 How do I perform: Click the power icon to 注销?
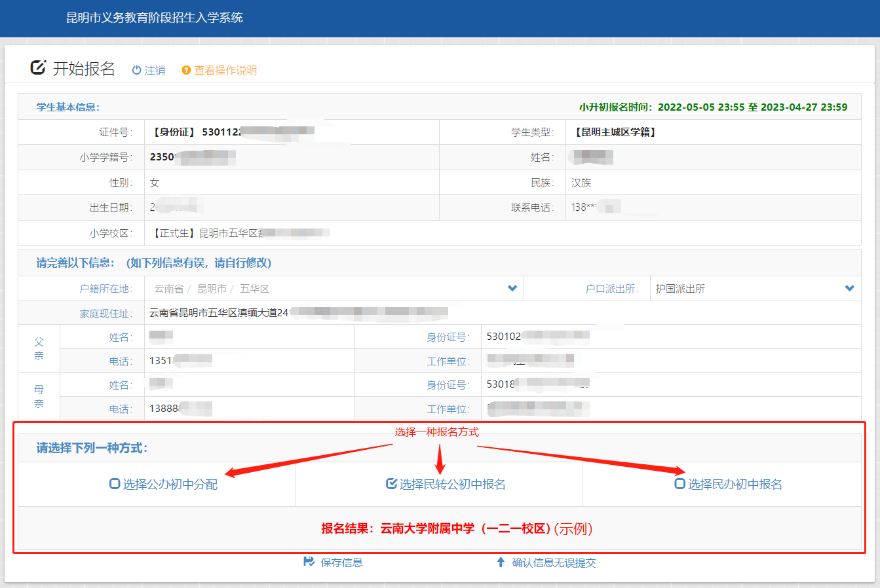pos(136,70)
